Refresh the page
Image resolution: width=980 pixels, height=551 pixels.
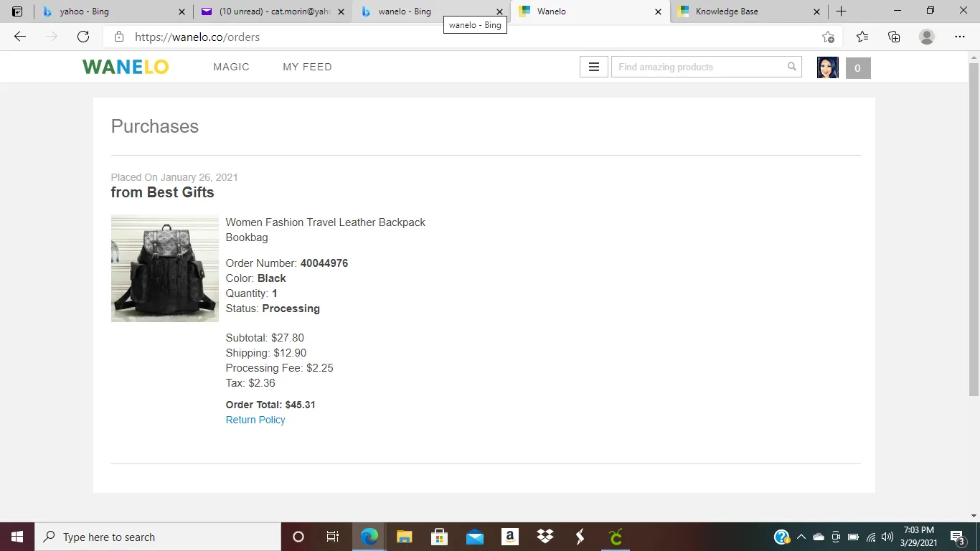pos(83,37)
